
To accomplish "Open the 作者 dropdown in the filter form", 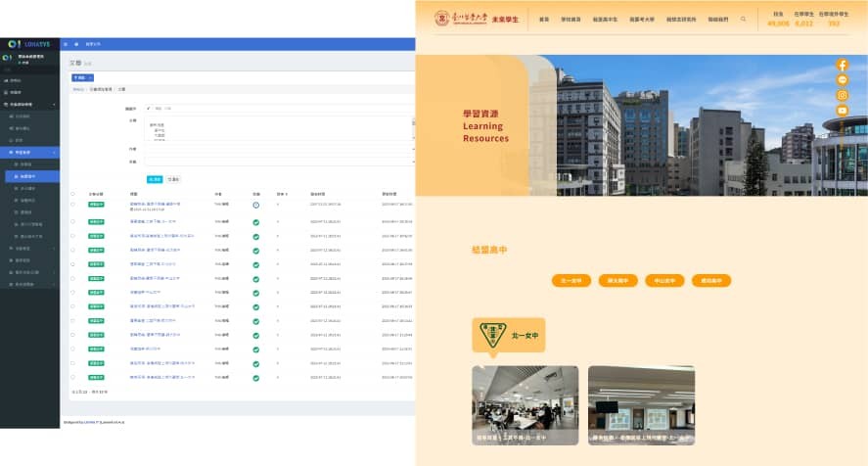I will [279, 149].
